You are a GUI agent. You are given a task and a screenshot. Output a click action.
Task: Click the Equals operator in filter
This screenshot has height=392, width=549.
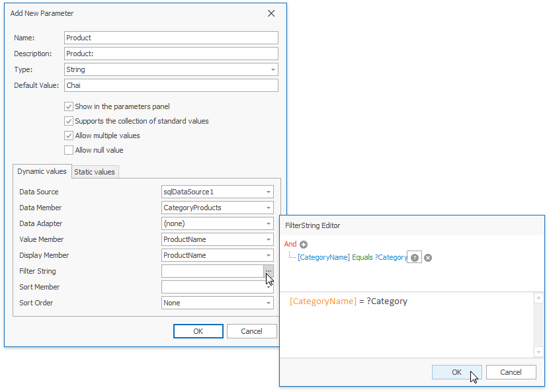click(x=362, y=258)
